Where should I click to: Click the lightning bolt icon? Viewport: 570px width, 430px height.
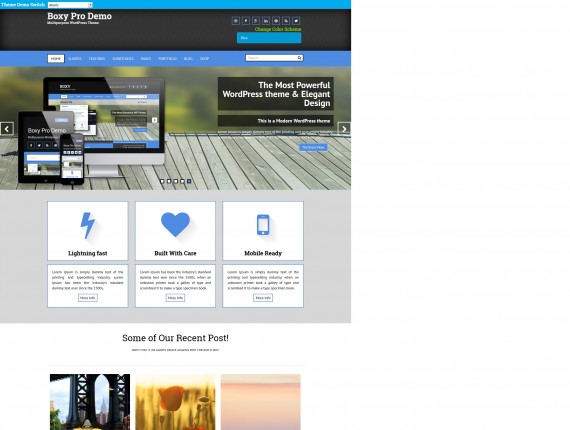(88, 225)
